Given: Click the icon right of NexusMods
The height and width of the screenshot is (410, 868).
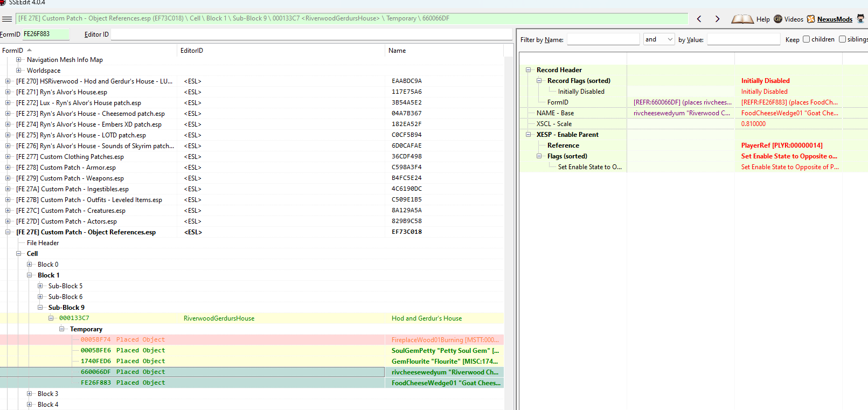Looking at the screenshot, I should [x=860, y=19].
